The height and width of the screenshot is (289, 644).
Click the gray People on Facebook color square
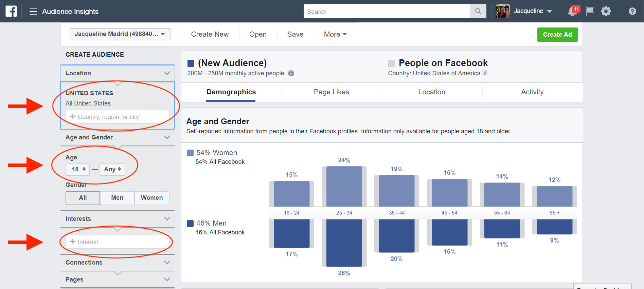point(391,63)
